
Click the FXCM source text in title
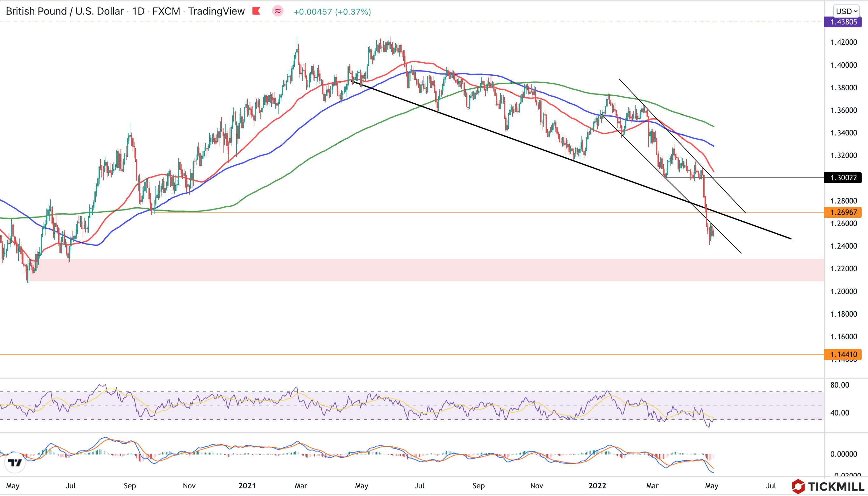coord(166,11)
